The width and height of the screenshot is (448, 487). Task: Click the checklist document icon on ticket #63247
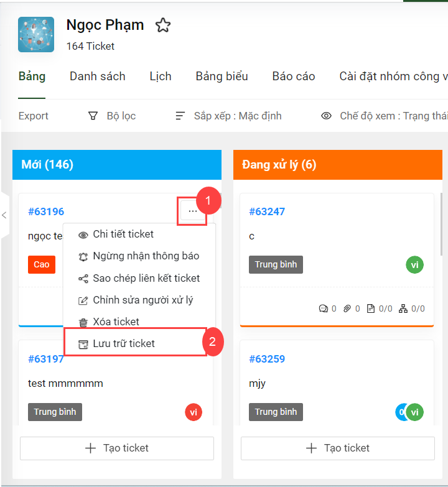(371, 308)
